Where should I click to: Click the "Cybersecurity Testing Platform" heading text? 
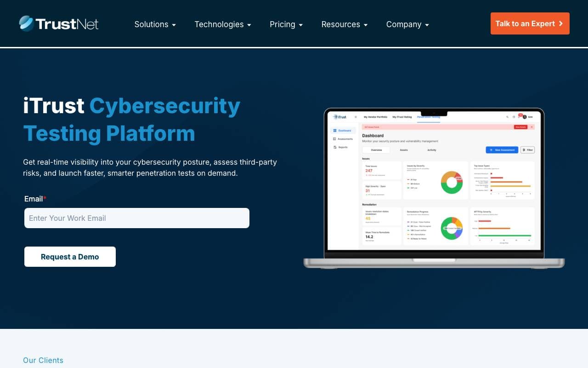132,120
